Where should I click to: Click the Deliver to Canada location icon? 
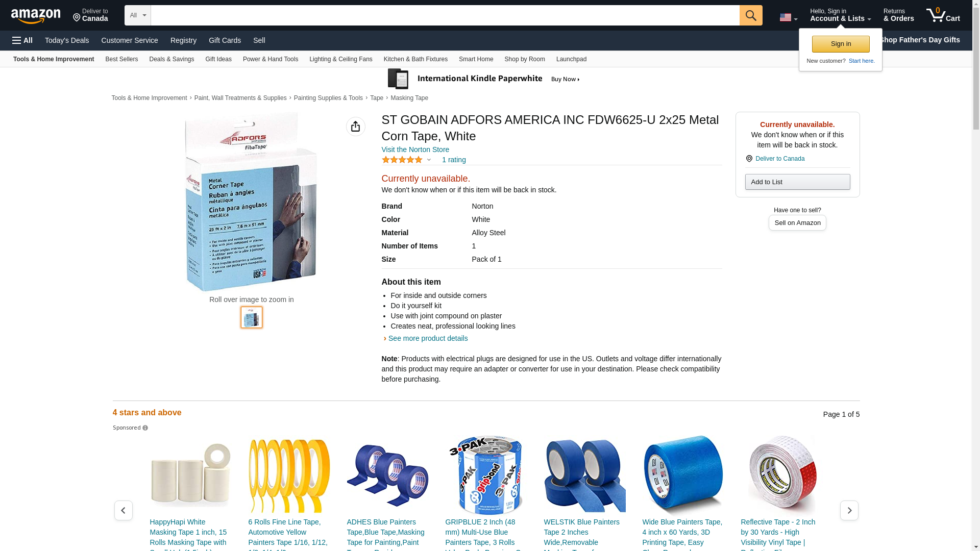click(749, 159)
